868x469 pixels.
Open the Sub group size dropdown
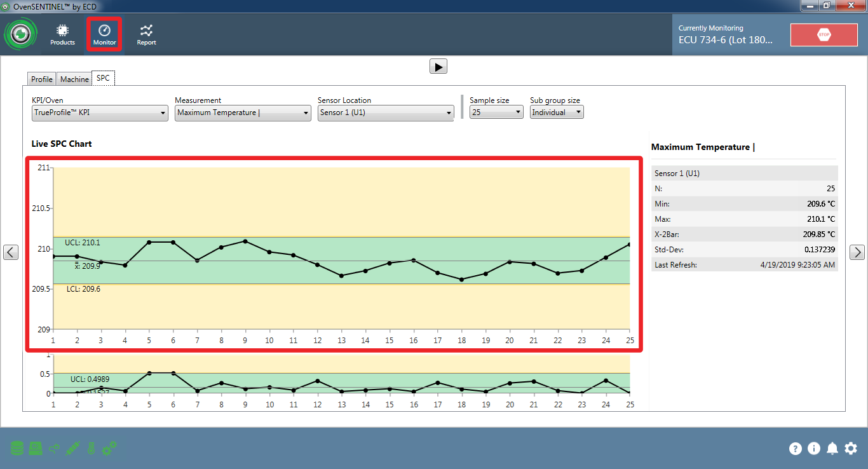pos(557,112)
